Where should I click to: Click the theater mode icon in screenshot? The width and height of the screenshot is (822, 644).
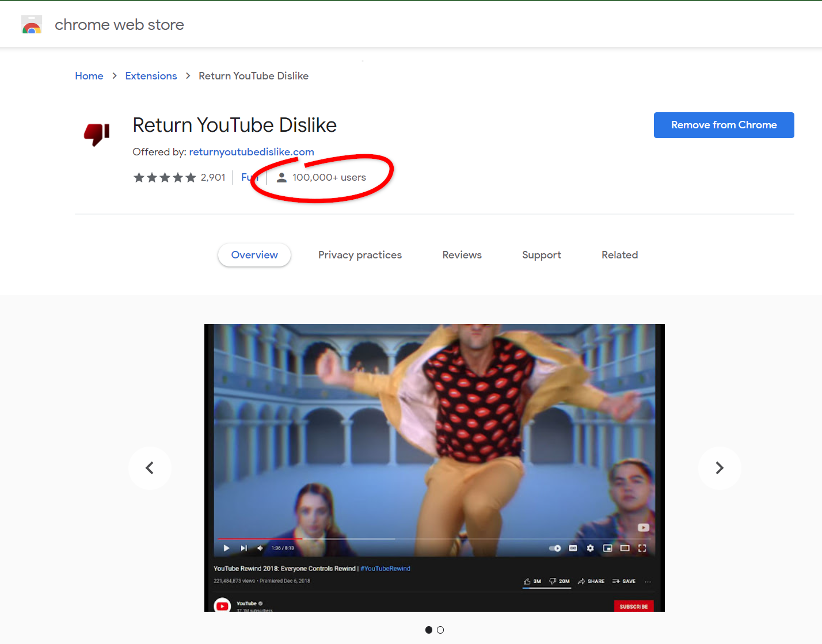[625, 548]
